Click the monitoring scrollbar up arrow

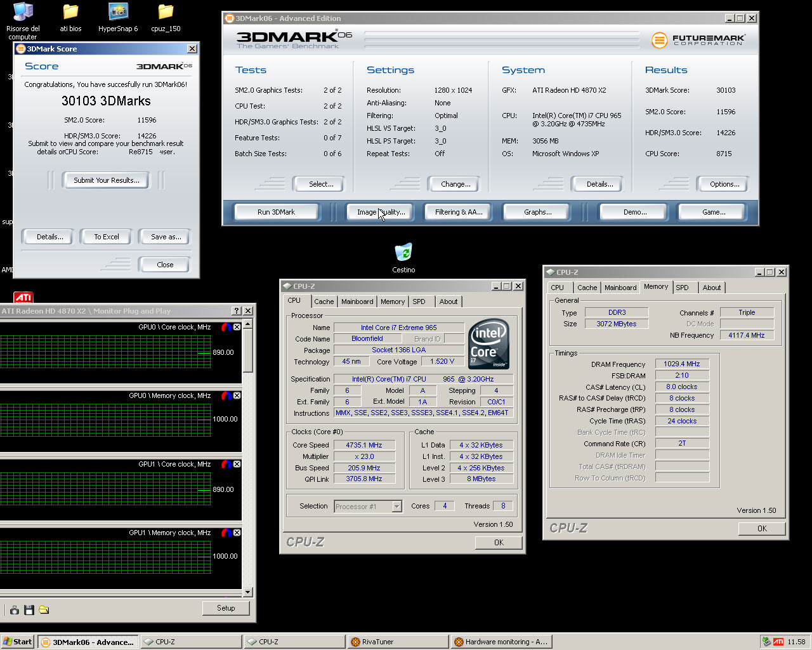click(x=248, y=324)
